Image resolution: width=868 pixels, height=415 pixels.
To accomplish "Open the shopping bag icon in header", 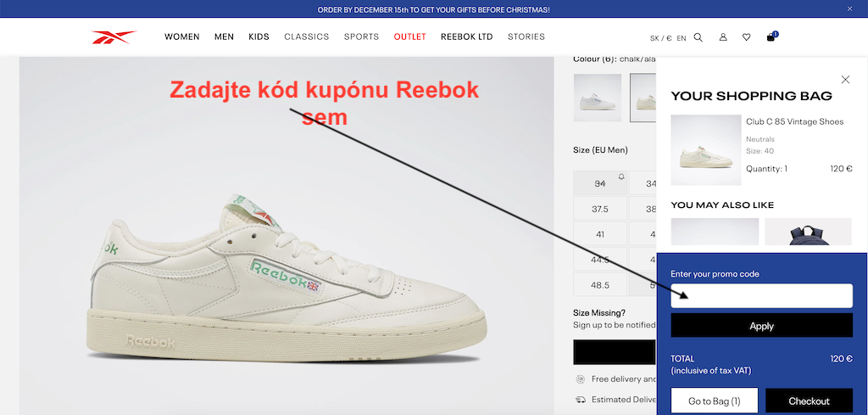I will tap(771, 37).
